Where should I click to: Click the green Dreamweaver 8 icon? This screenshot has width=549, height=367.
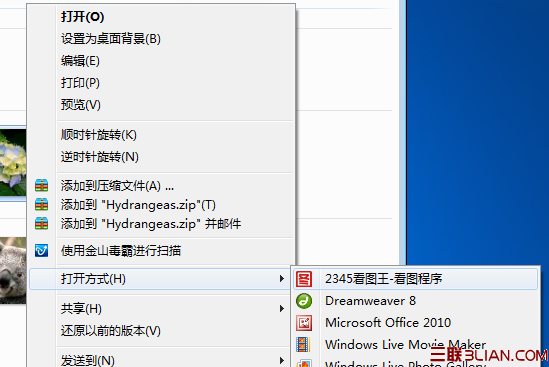coord(304,301)
